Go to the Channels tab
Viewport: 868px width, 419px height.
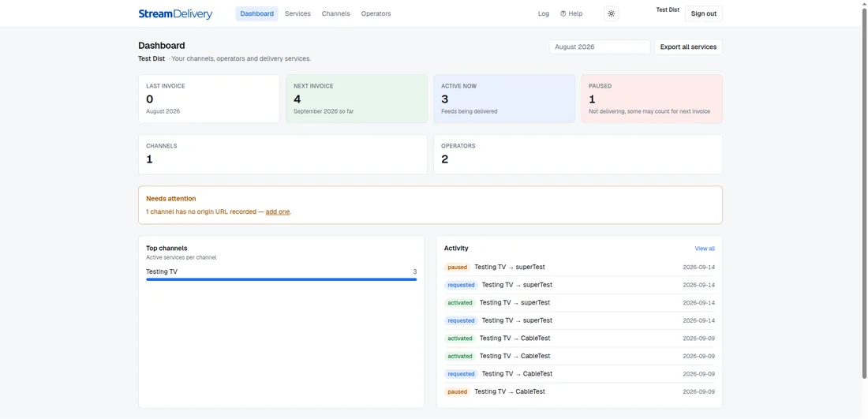coord(336,14)
